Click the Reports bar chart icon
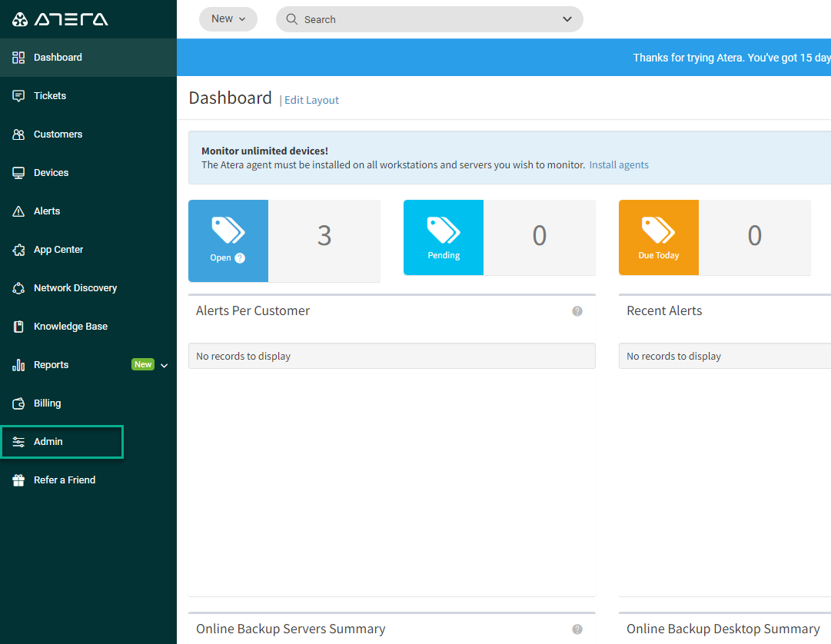Screen dimensions: 831x644 [18, 365]
